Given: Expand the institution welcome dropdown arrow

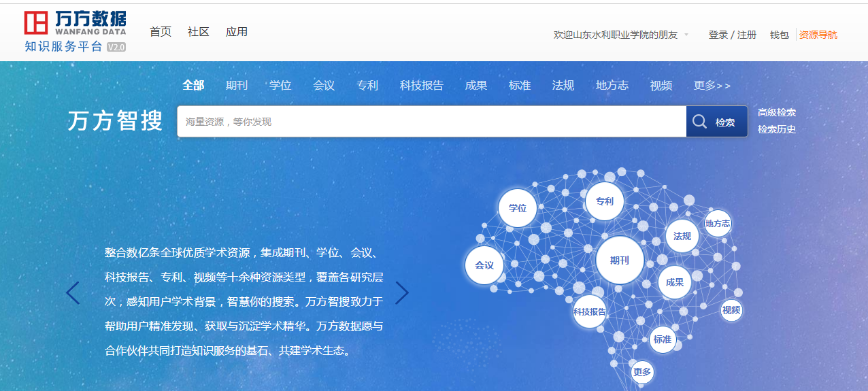Looking at the screenshot, I should pos(686,35).
